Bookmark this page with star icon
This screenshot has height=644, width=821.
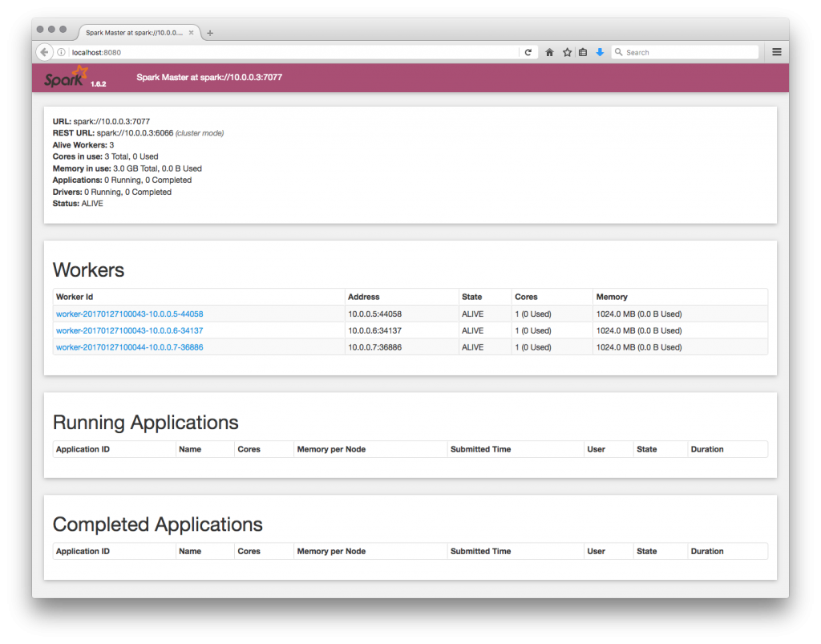point(567,52)
